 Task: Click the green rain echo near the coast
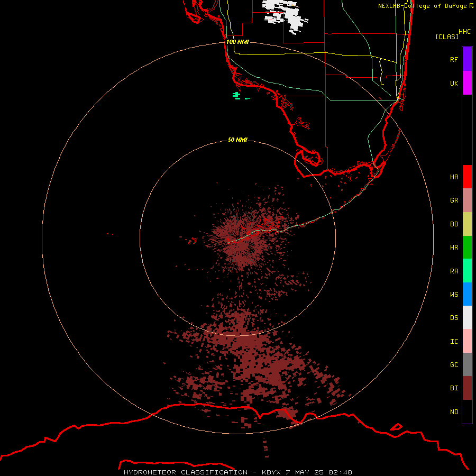click(237, 96)
